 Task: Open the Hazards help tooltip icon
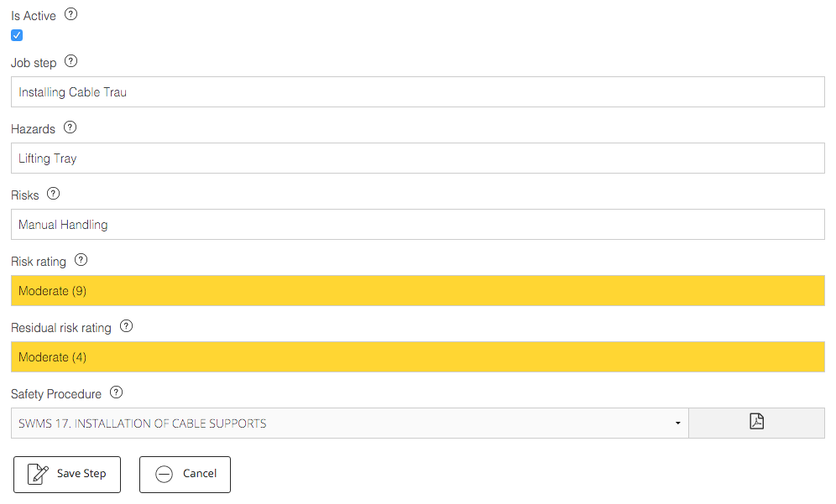(70, 127)
